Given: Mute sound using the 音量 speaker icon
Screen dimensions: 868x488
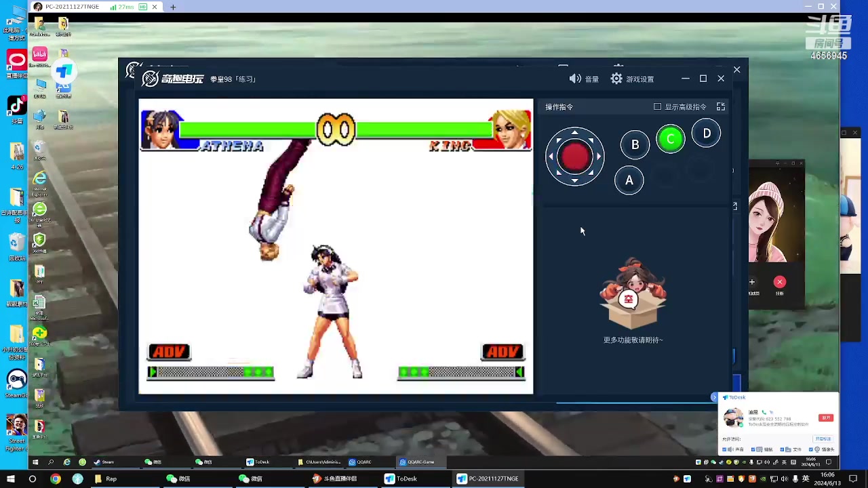Looking at the screenshot, I should (575, 79).
